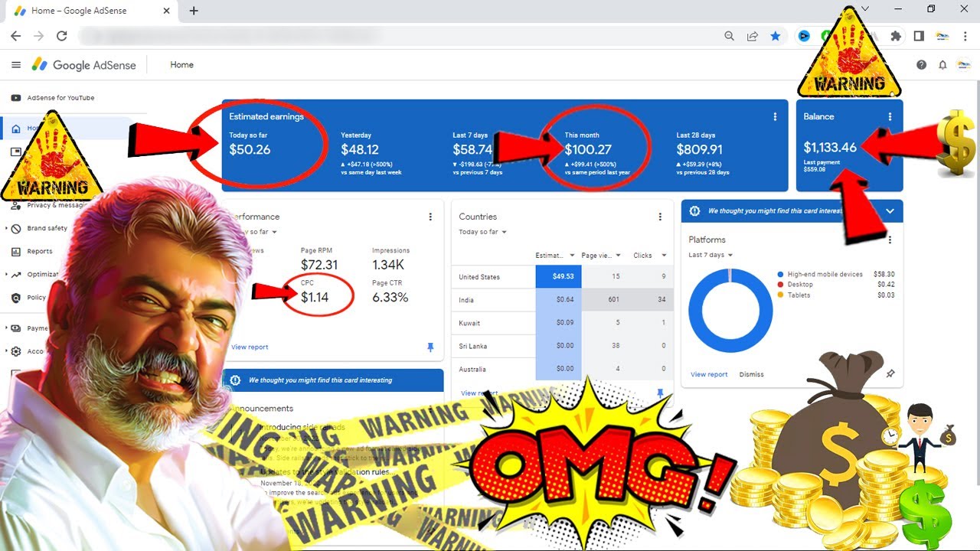Pin the Countries card
Image resolution: width=980 pixels, height=551 pixels.
point(660,393)
